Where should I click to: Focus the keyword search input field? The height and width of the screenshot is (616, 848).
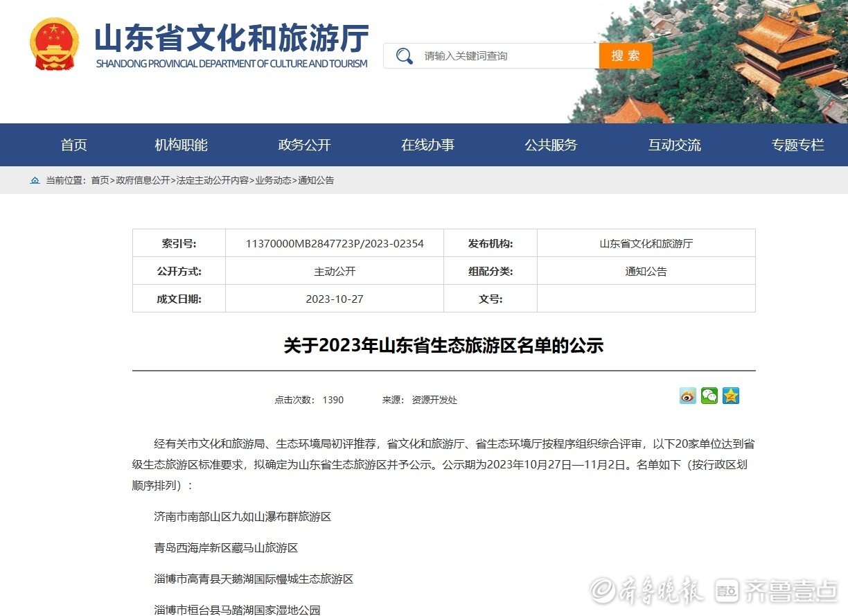(508, 56)
